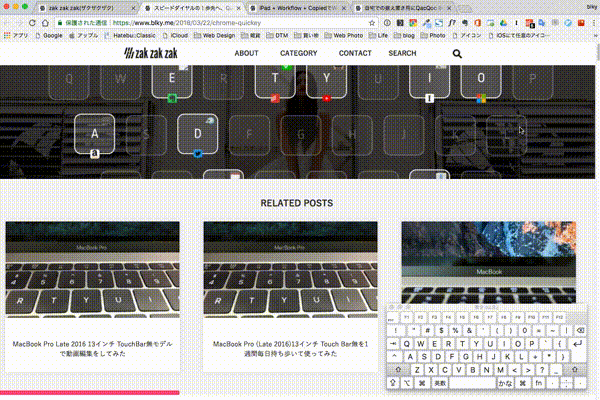
Task: Click the tab key on the keyboard viewer
Action: point(393,344)
